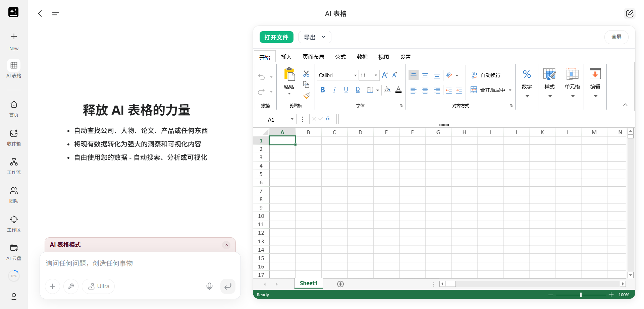Click the 全屏 fullscreen button
This screenshot has height=309, width=644.
pyautogui.click(x=616, y=37)
